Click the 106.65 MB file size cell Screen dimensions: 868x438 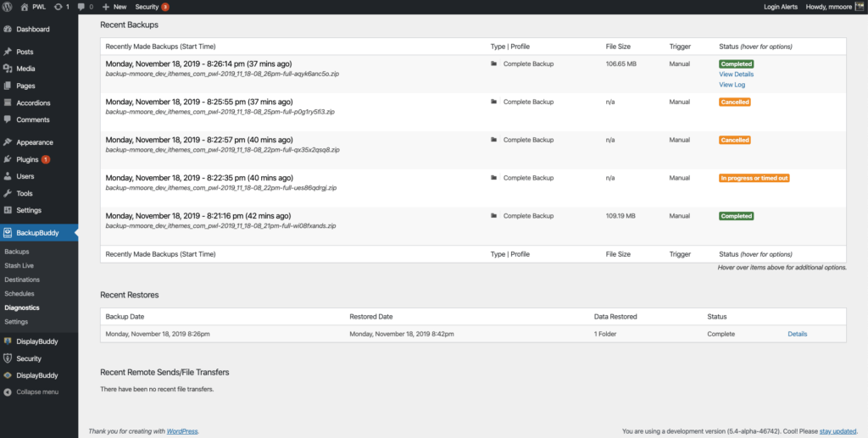click(621, 64)
